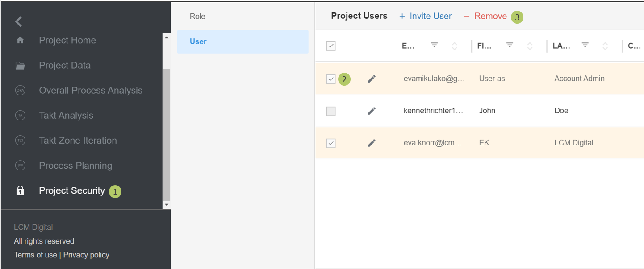Click the Overall Process Analysis OPA icon
The width and height of the screenshot is (644, 269).
(20, 91)
